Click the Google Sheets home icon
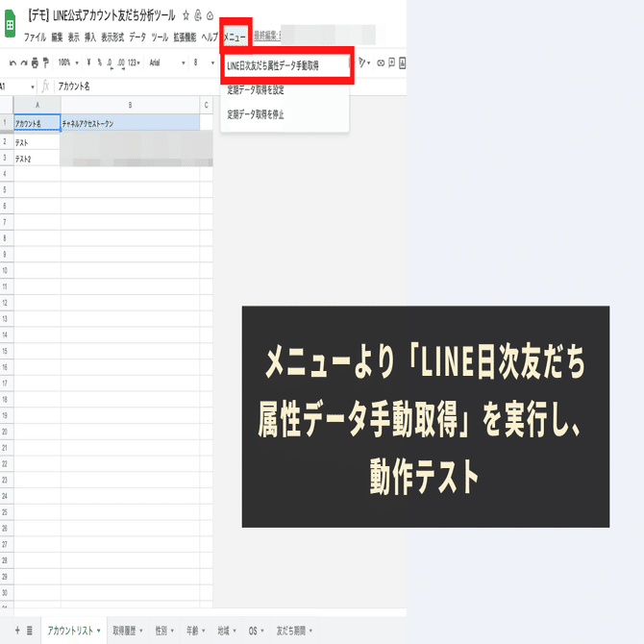The height and width of the screenshot is (644, 644). [10, 24]
